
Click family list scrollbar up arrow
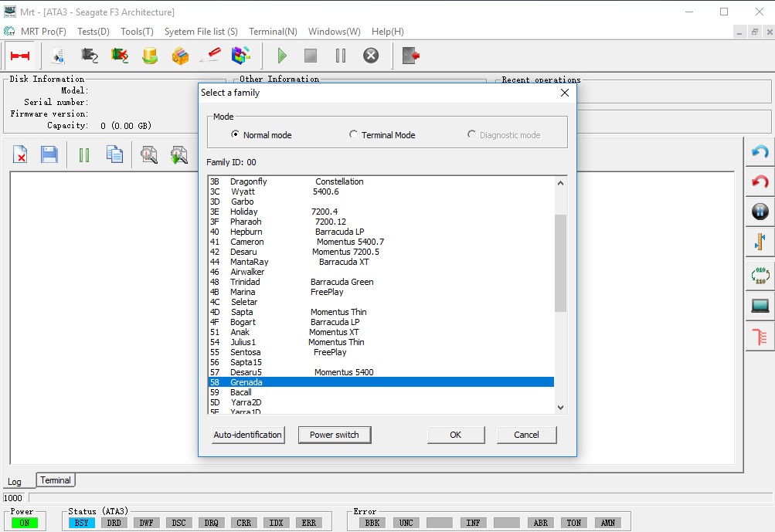560,183
